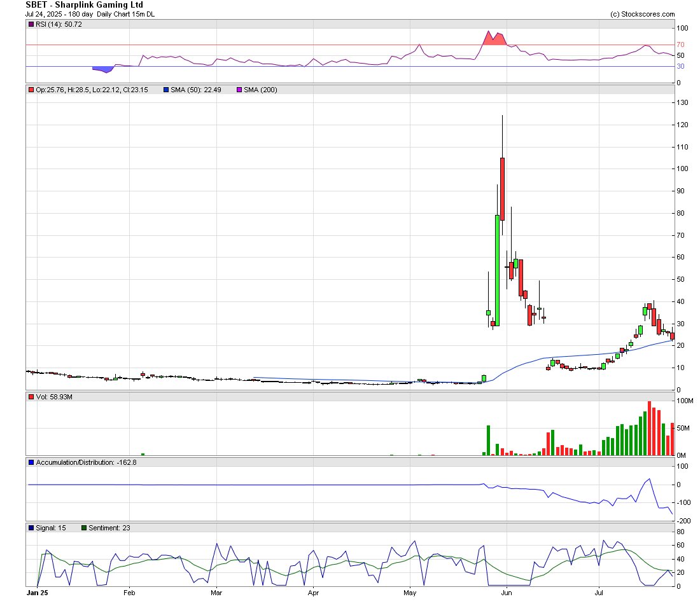The height and width of the screenshot is (606, 700).
Task: Click the '50M' volume axis label
Action: pos(683,429)
